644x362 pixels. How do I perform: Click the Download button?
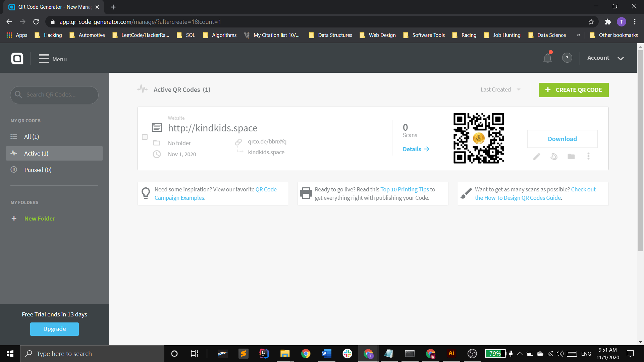(562, 139)
